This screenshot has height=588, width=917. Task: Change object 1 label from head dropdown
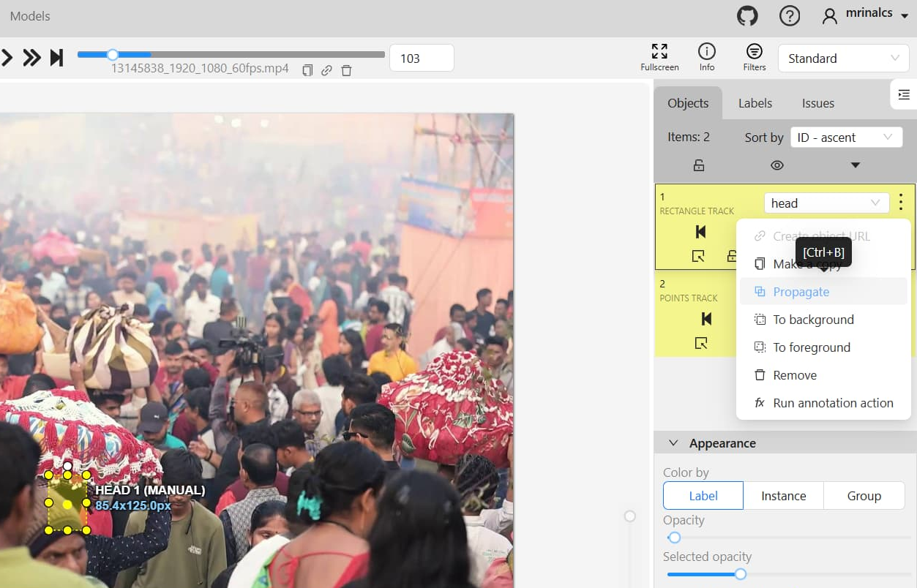click(x=826, y=203)
